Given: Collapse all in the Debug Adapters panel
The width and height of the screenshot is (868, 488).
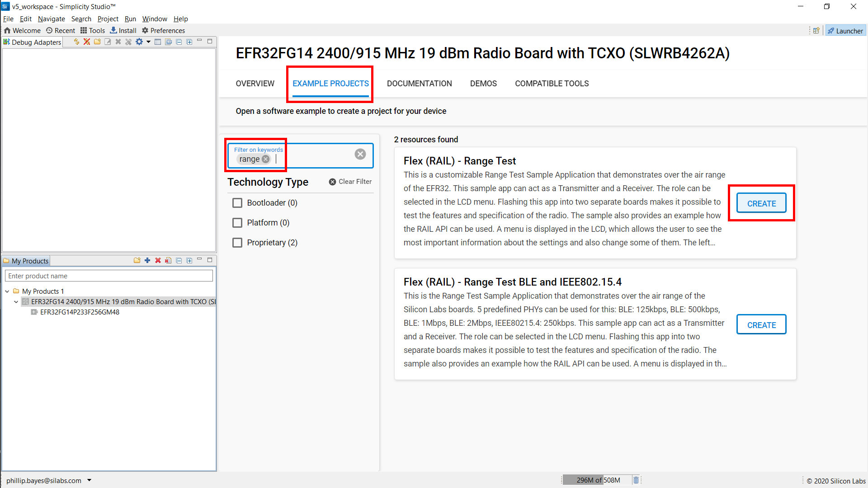Looking at the screenshot, I should [x=179, y=42].
